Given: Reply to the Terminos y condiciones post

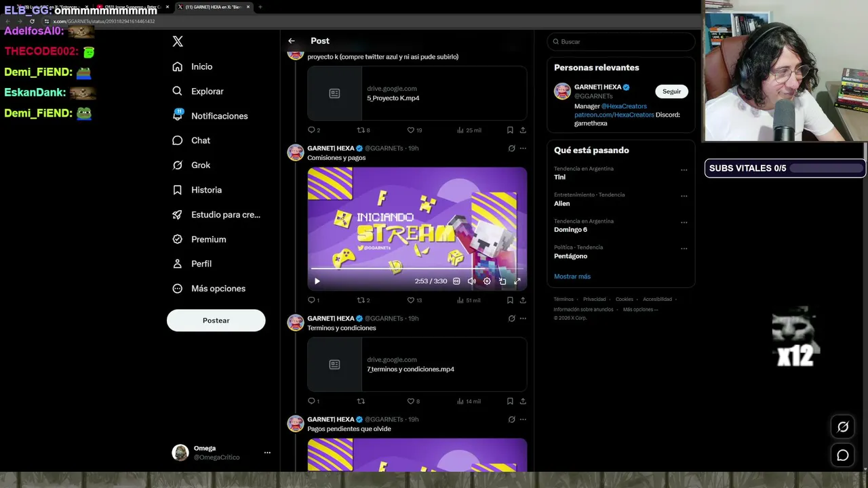Looking at the screenshot, I should (312, 401).
